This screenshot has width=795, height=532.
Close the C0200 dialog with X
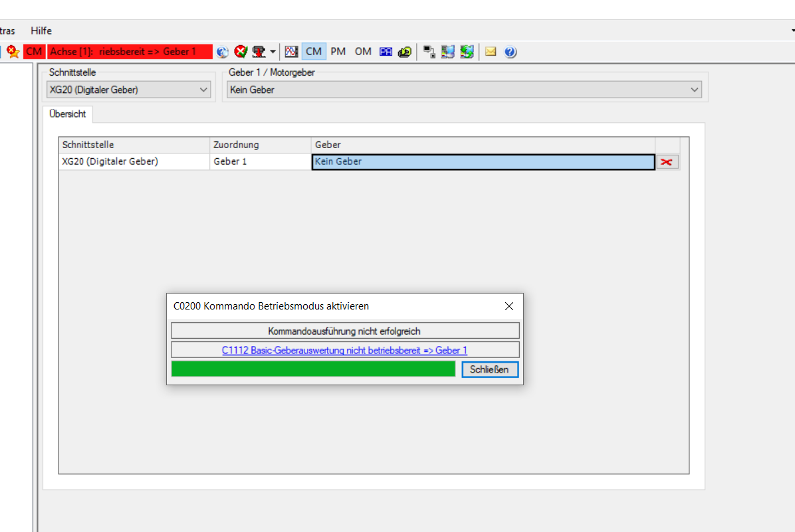click(509, 306)
